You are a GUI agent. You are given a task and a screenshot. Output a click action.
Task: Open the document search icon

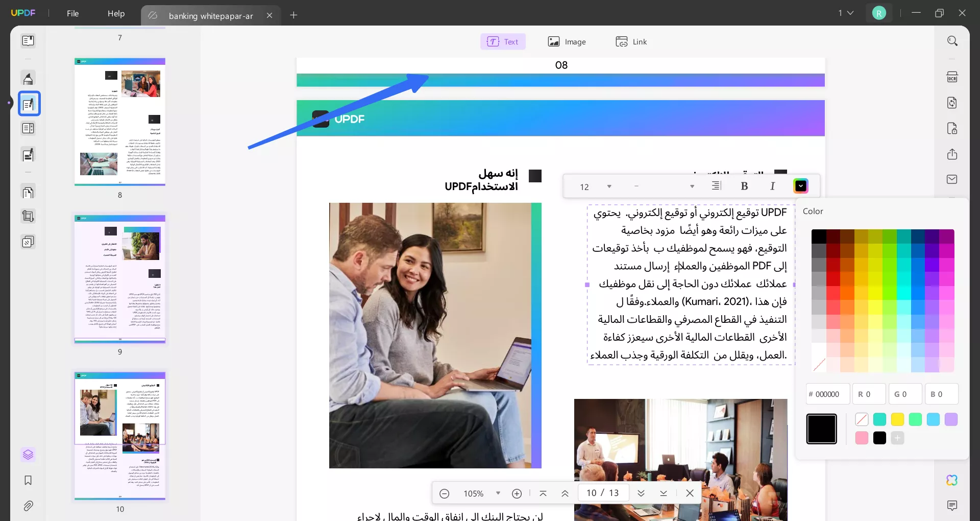click(953, 40)
